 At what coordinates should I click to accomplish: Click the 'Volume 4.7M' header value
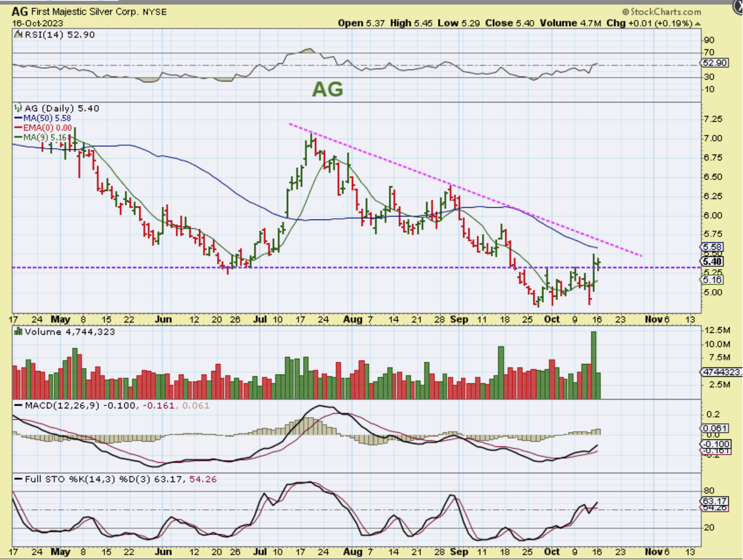570,23
